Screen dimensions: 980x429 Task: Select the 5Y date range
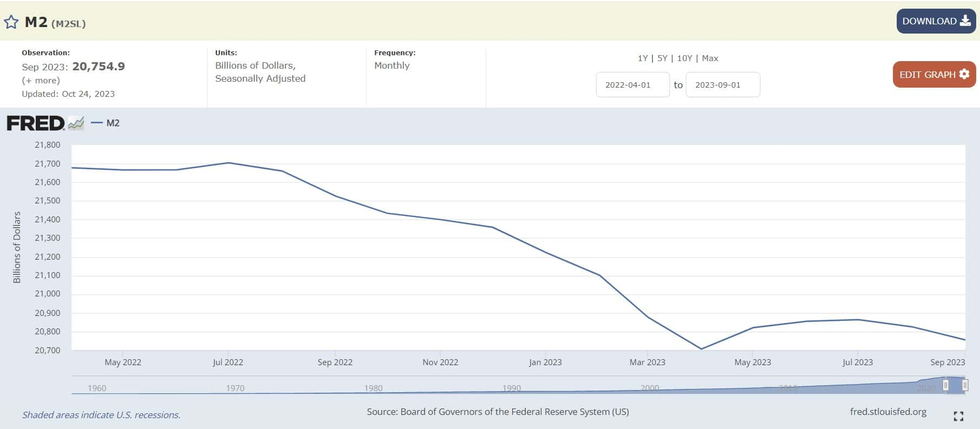point(662,58)
